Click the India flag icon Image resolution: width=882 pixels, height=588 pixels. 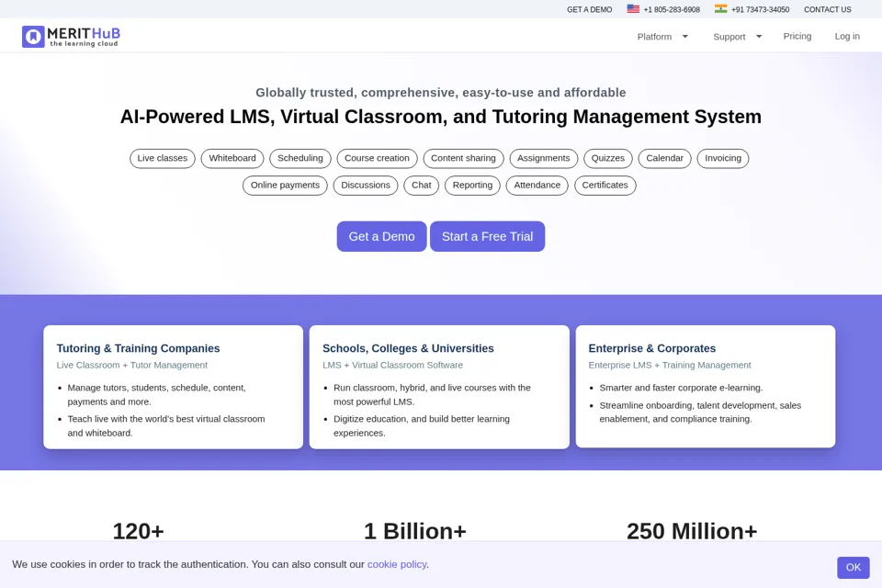coord(720,9)
